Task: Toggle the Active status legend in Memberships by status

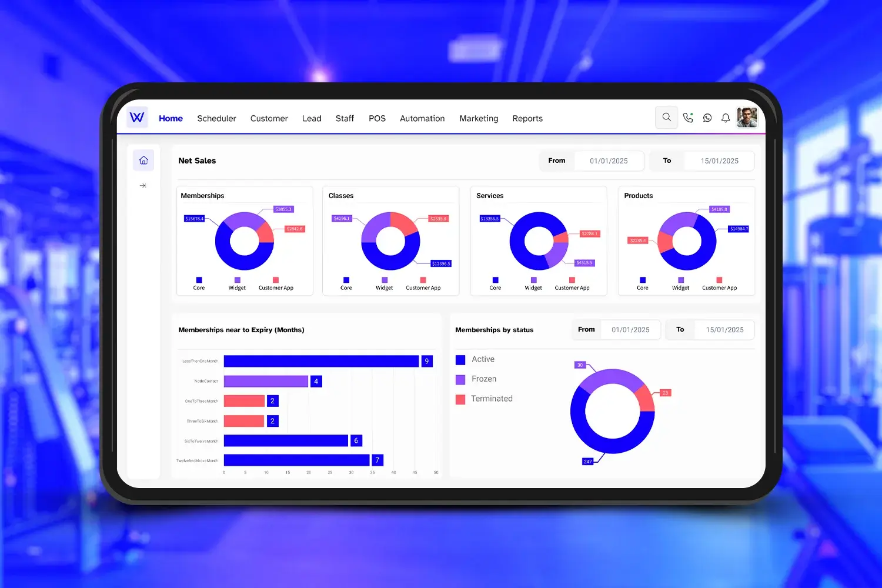Action: click(476, 359)
